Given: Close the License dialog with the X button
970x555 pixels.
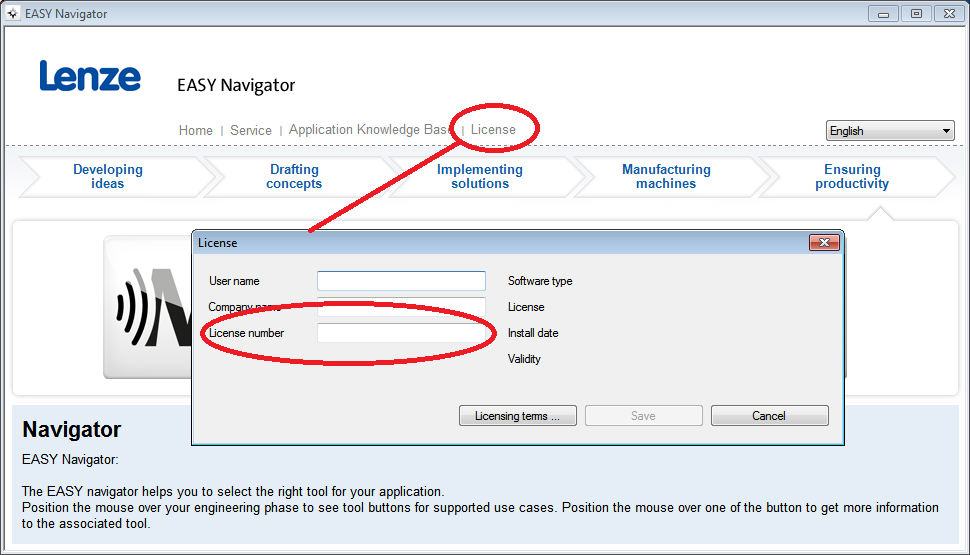Looking at the screenshot, I should click(824, 243).
